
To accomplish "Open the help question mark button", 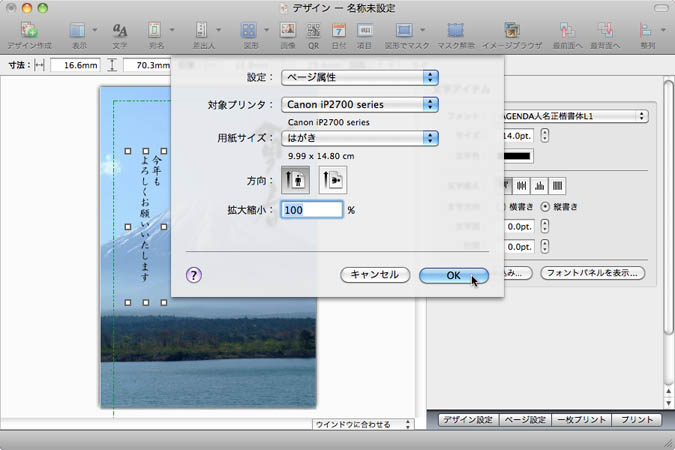I will 194,275.
